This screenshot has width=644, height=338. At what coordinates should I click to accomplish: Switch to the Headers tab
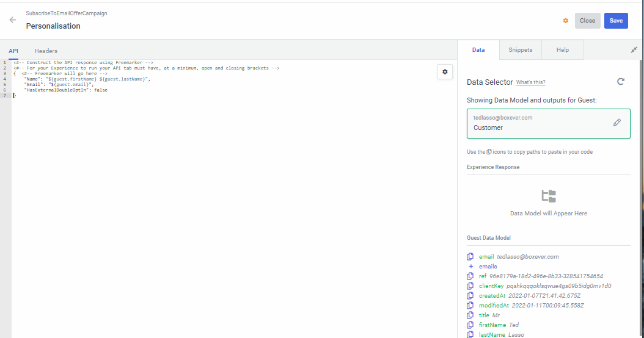[46, 51]
